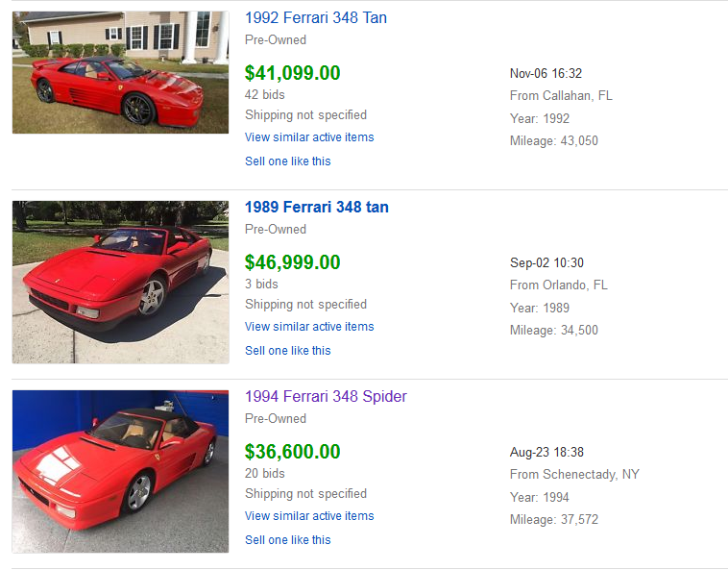Viewport: 728px width, 570px height.
Task: Click the 1994 Ferrari Spider garage photo
Action: (120, 471)
